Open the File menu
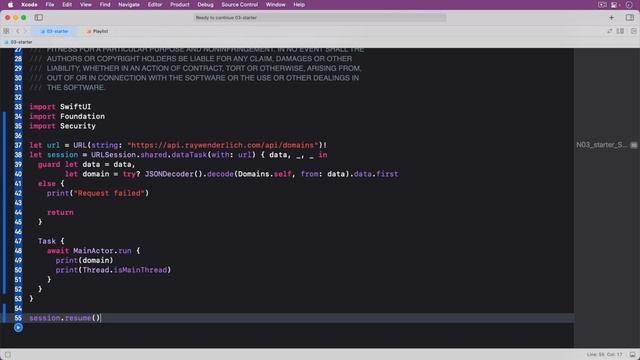This screenshot has height=360, width=640. click(50, 4)
